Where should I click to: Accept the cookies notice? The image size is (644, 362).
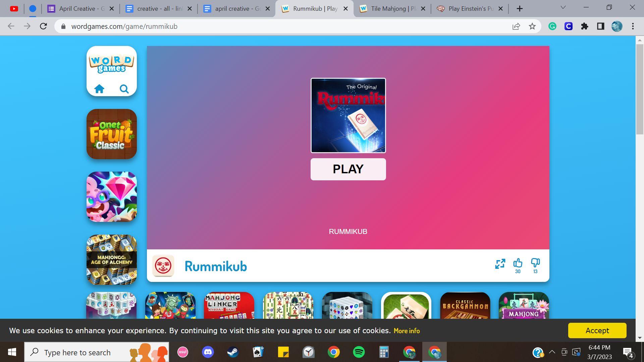[x=597, y=330]
